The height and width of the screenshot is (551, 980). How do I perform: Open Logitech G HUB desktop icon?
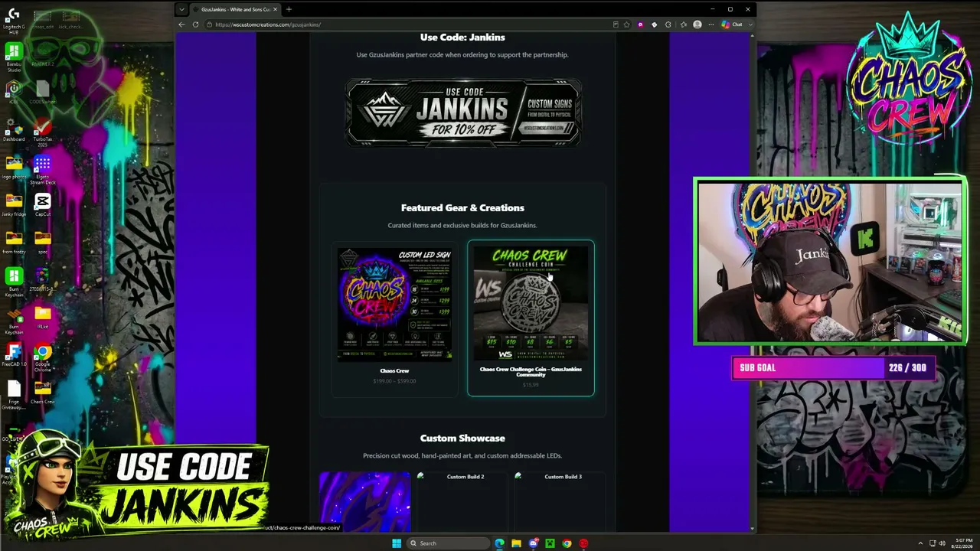14,21
